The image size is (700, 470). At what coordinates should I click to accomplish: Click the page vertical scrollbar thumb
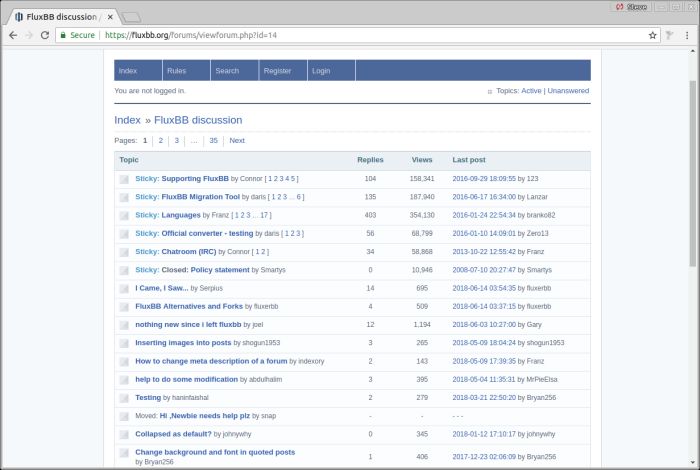692,174
